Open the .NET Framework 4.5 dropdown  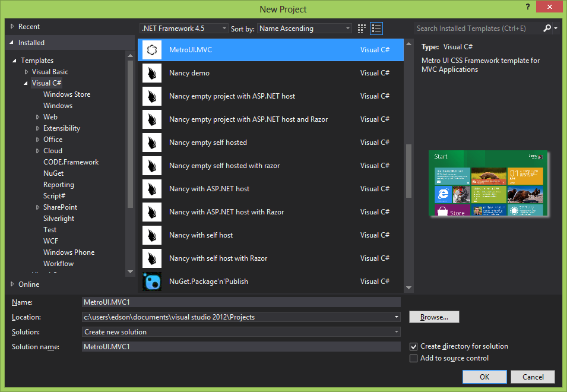[x=183, y=28]
